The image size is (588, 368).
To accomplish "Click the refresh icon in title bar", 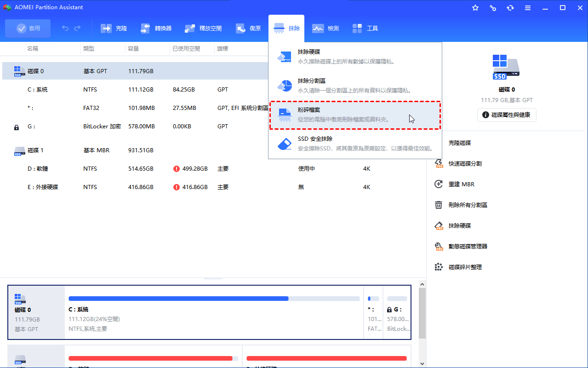I will pyautogui.click(x=510, y=8).
